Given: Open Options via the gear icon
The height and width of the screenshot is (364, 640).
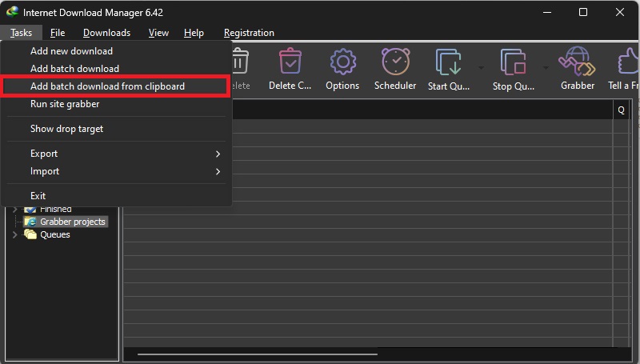Looking at the screenshot, I should point(342,62).
